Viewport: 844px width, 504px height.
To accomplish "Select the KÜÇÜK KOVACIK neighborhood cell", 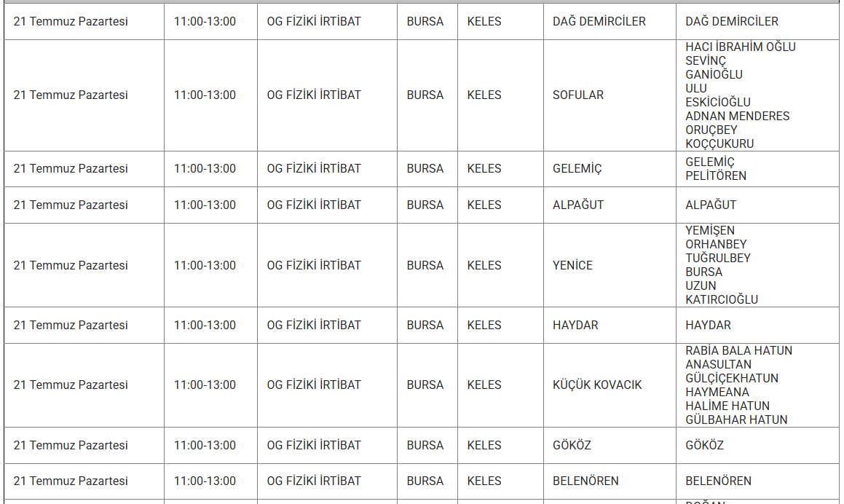I will (597, 385).
